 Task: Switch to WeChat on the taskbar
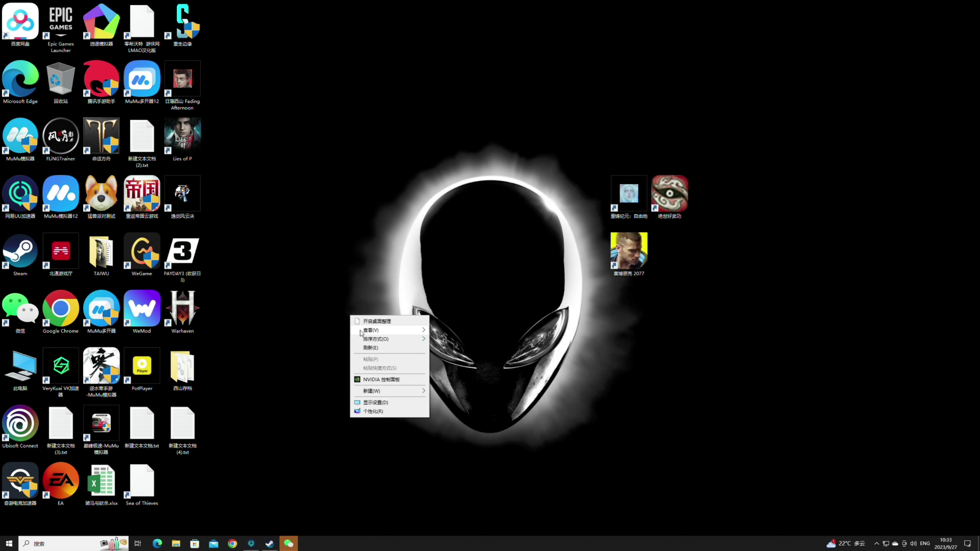click(x=288, y=543)
